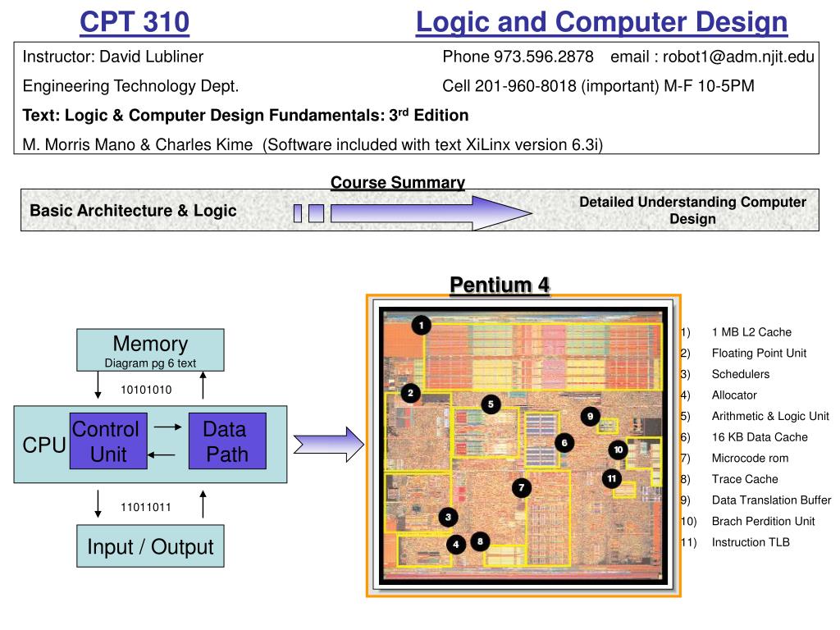Click "Detailed Understanding Computer Design" text
This screenshot has width=840, height=630.
pyautogui.click(x=692, y=211)
